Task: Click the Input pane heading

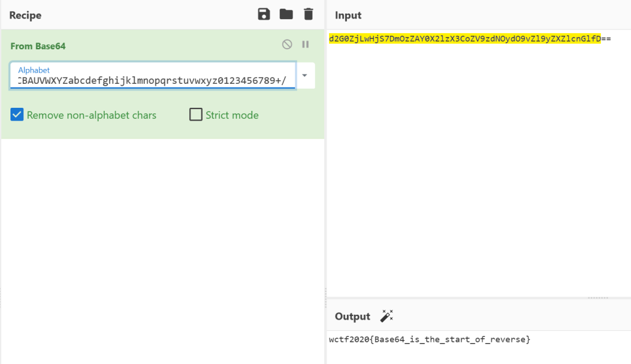Action: click(x=348, y=15)
